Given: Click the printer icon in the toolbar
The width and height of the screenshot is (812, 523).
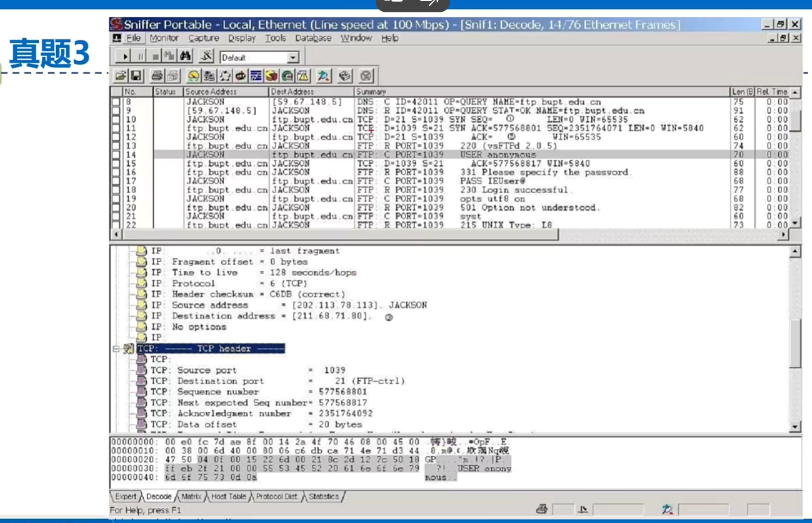Looking at the screenshot, I should [x=157, y=76].
